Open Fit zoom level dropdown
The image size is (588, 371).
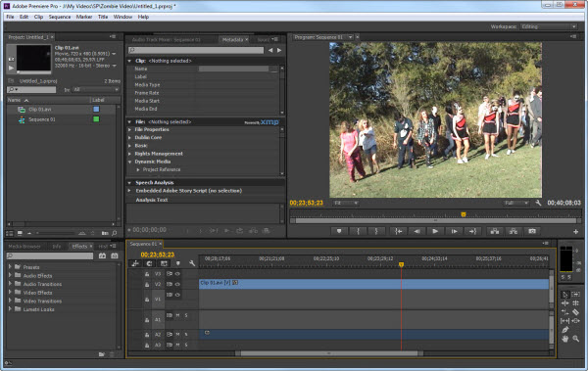tap(345, 203)
